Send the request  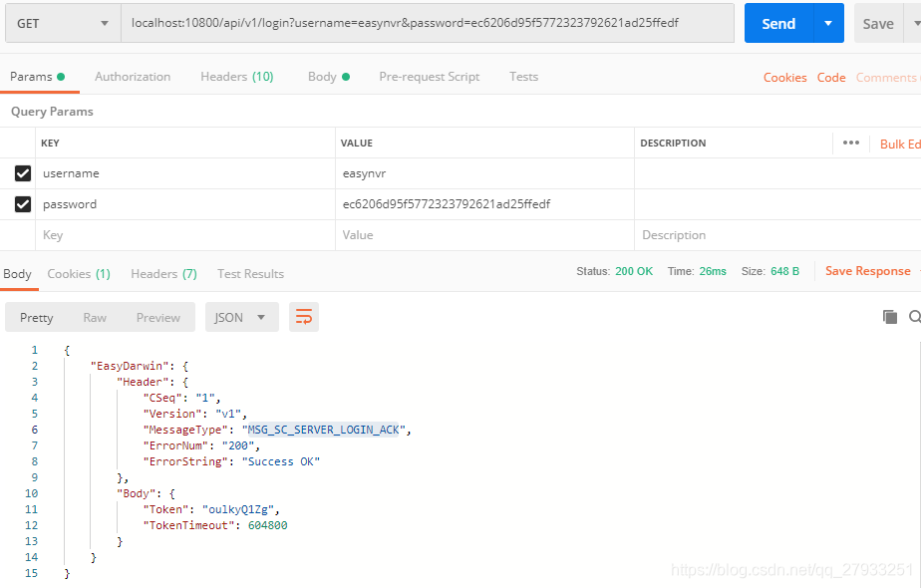(778, 24)
